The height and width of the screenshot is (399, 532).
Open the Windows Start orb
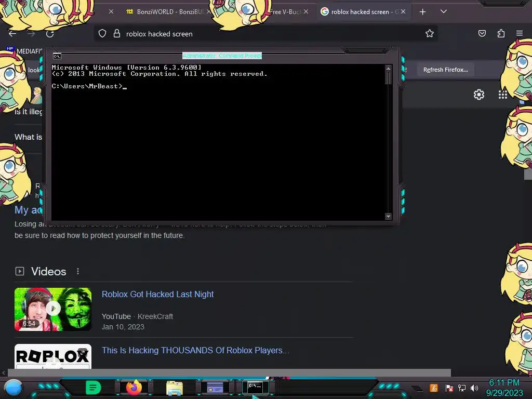pos(14,388)
